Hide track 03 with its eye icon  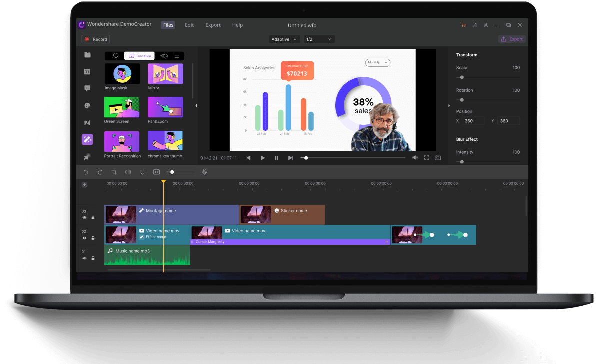pos(84,218)
